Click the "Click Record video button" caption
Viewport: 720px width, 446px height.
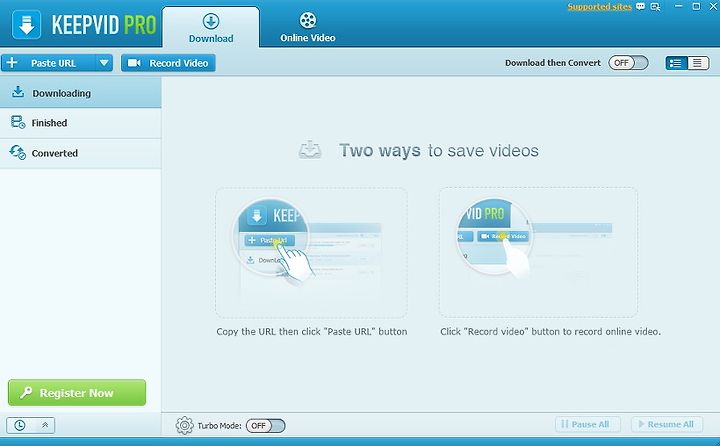coord(550,332)
